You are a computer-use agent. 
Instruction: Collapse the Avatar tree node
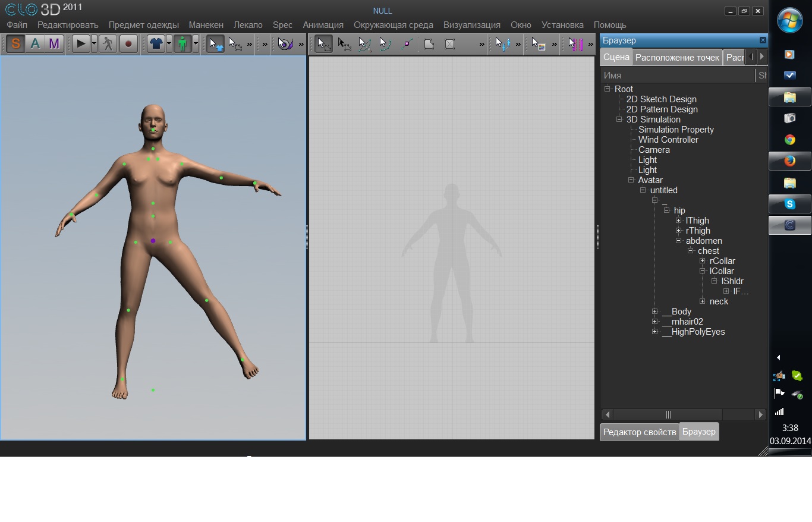tap(631, 180)
